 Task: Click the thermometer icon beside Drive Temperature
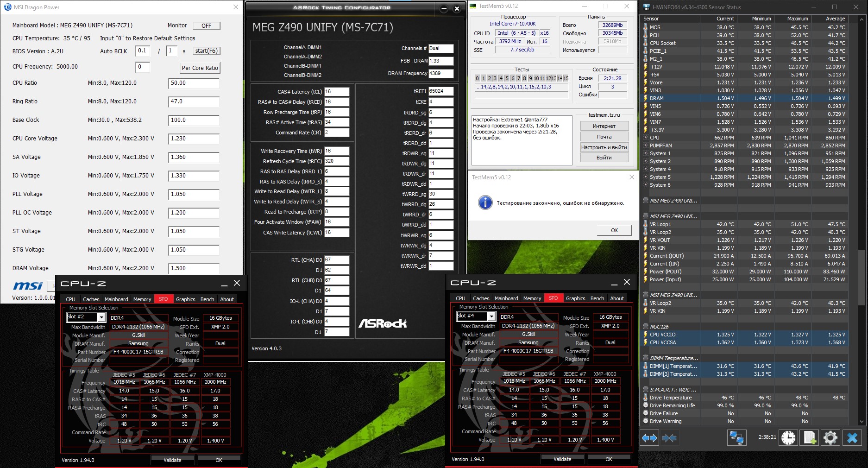pos(645,398)
